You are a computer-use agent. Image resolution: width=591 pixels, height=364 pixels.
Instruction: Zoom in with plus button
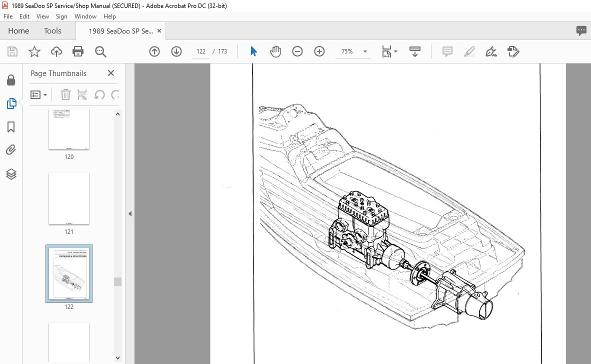tap(319, 51)
